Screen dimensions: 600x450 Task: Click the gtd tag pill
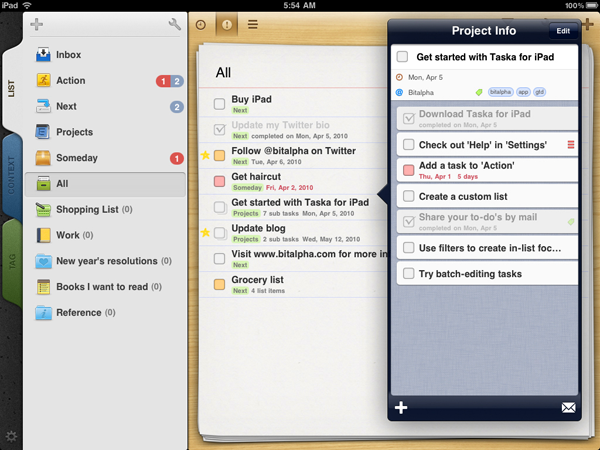[540, 92]
